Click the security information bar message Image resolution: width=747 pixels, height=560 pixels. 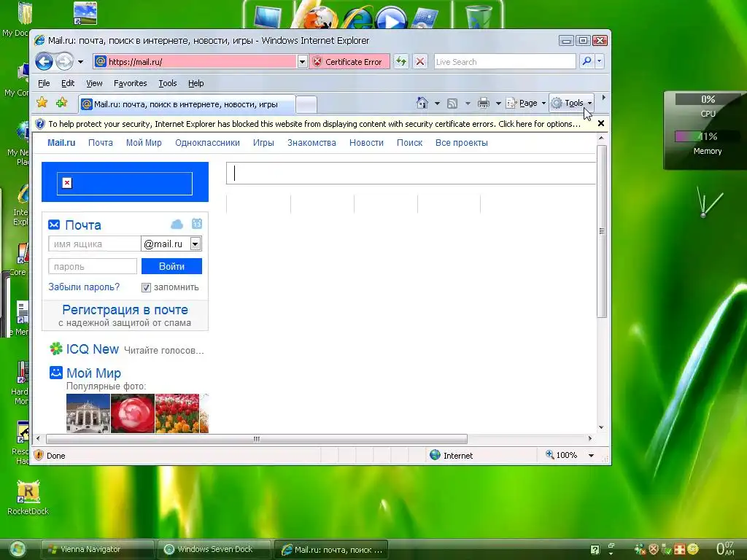tap(314, 124)
